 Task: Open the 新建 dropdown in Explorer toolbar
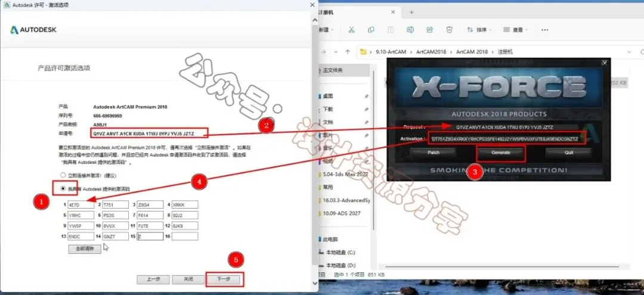coord(327,30)
